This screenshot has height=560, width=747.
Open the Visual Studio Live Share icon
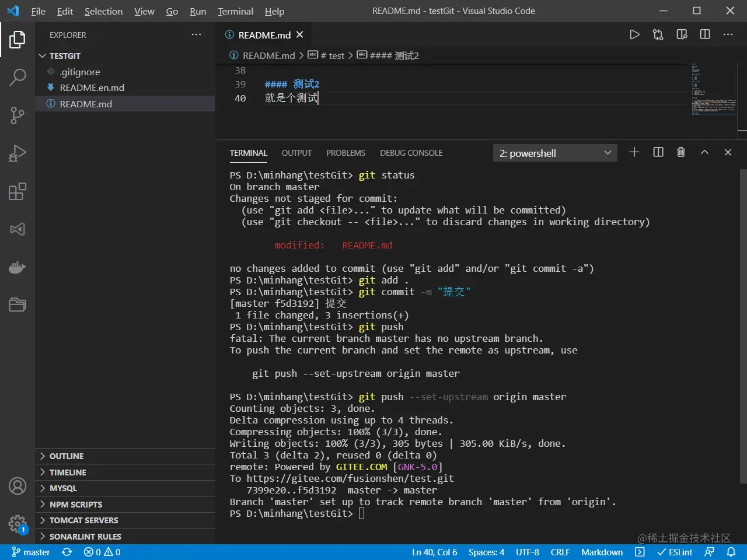[x=18, y=229]
